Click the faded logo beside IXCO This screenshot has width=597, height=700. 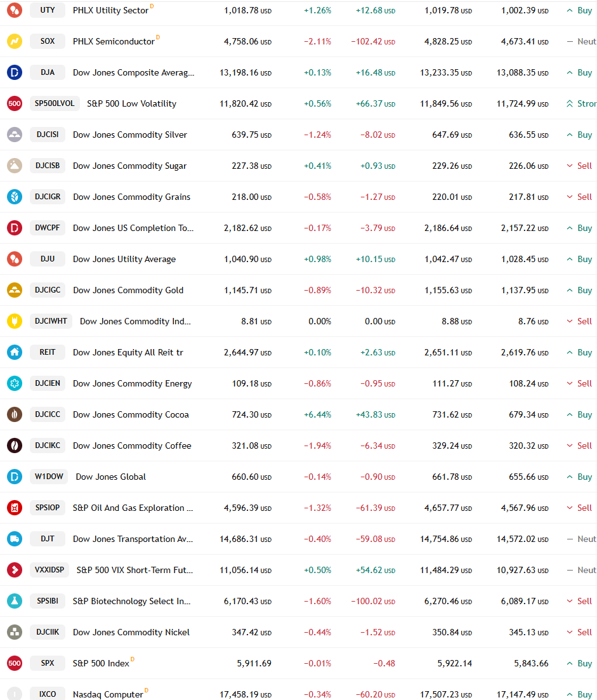(15, 694)
